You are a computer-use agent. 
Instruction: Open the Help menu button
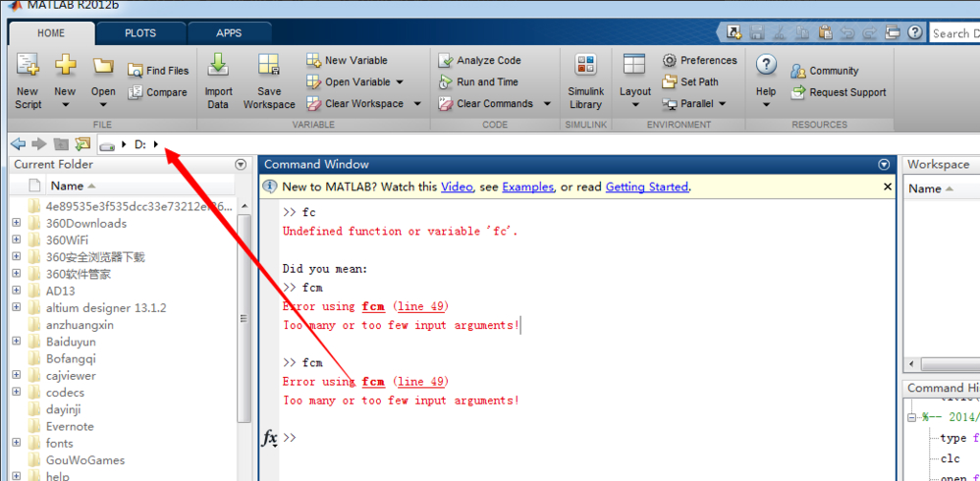pyautogui.click(x=766, y=81)
